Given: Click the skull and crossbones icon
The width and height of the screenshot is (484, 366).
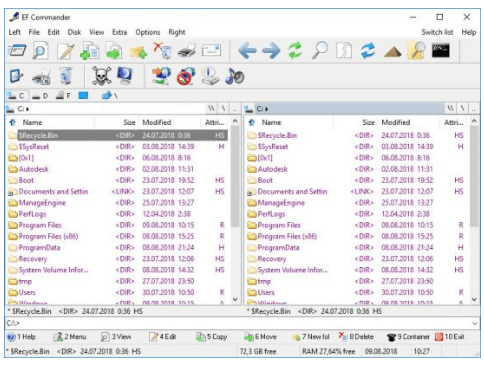Looking at the screenshot, I should [101, 76].
